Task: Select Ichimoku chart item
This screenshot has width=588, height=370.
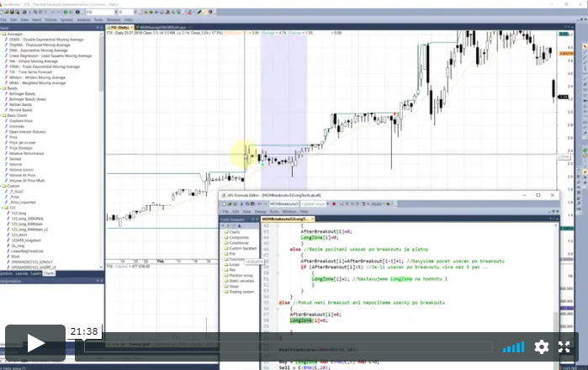Action: pos(17,126)
